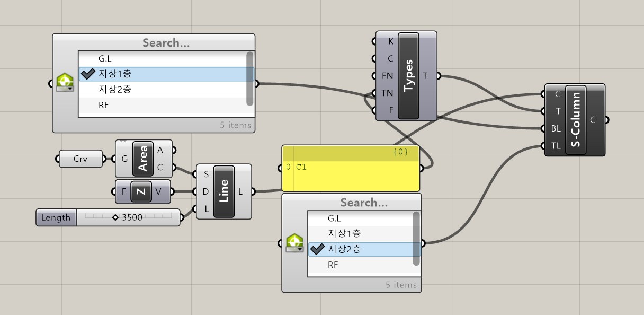
Task: Choose G.L in the bottom list
Action: pos(334,218)
